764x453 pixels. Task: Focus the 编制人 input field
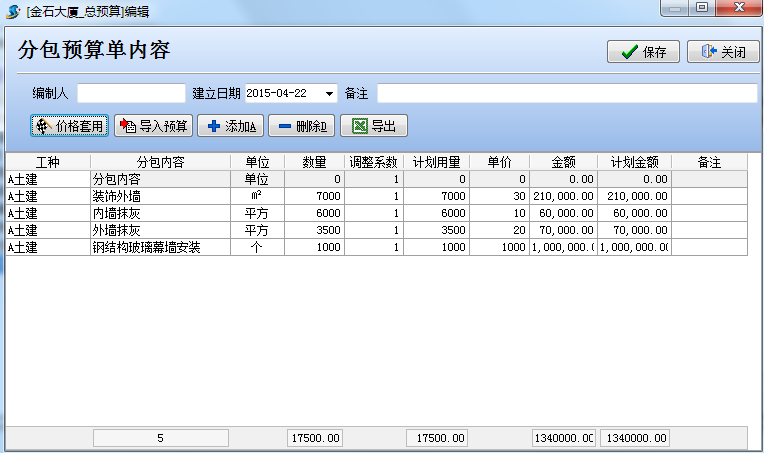[131, 93]
